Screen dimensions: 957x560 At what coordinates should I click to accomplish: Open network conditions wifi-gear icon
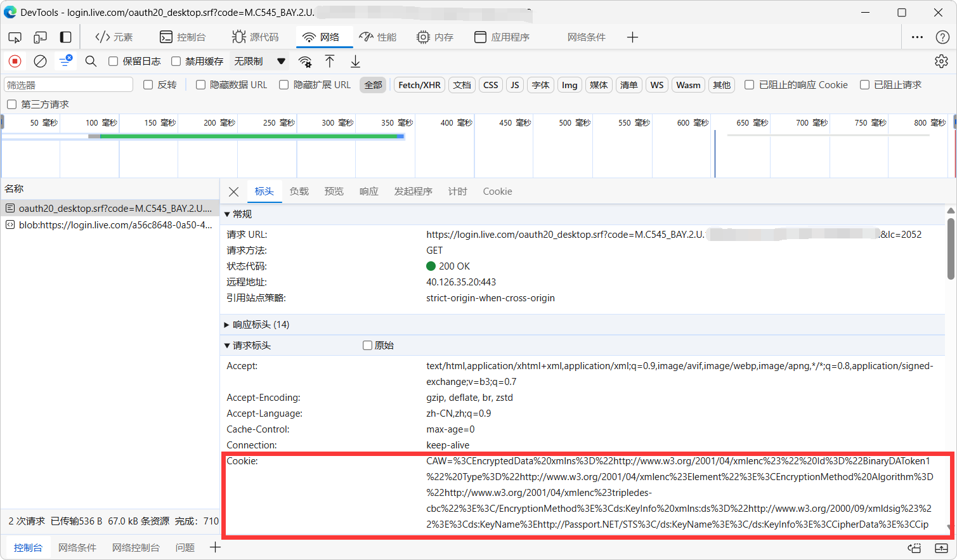[305, 62]
